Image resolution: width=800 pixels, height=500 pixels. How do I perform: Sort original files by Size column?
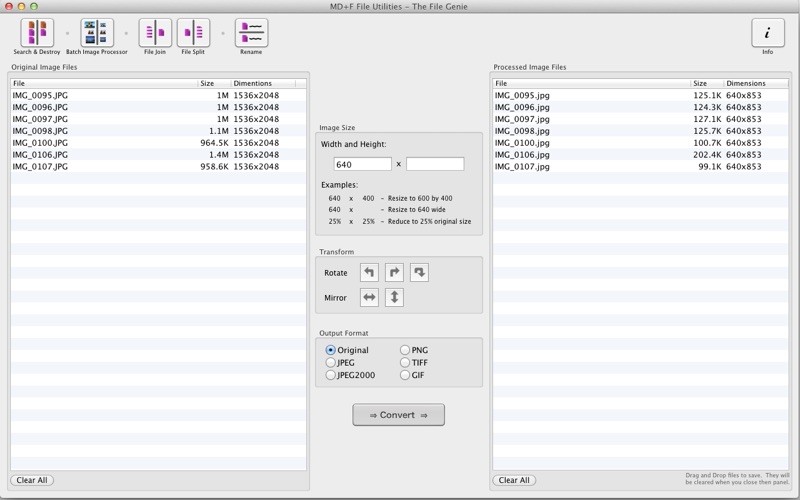pos(214,83)
